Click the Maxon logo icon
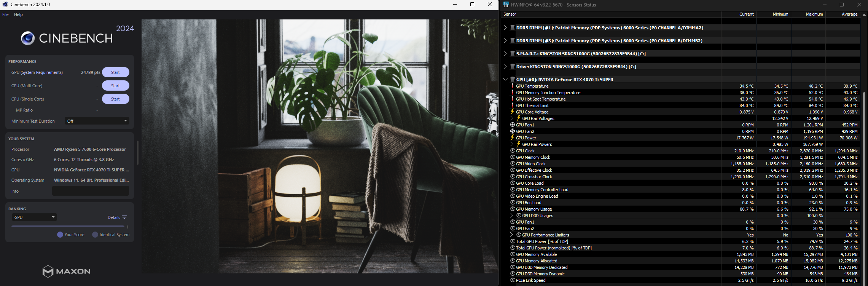Screen dimensions: 868x286 (x=48, y=272)
